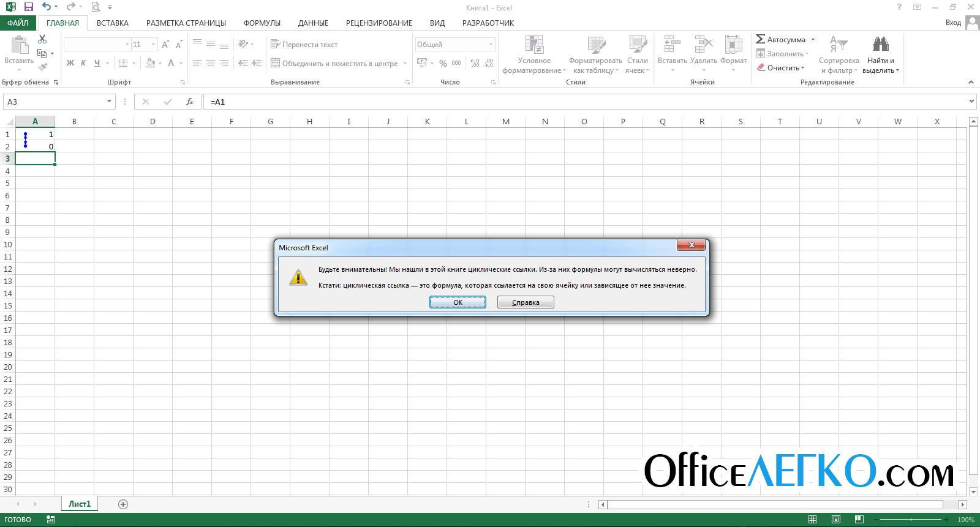
Task: Switch to the ВСТАВКА tab
Action: (x=112, y=23)
